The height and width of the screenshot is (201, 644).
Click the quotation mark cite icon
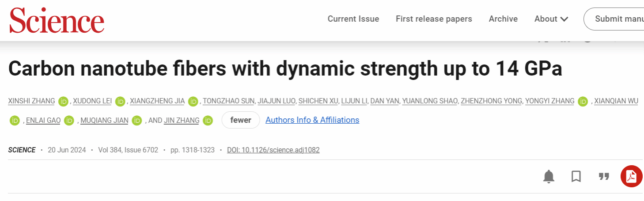click(x=604, y=177)
